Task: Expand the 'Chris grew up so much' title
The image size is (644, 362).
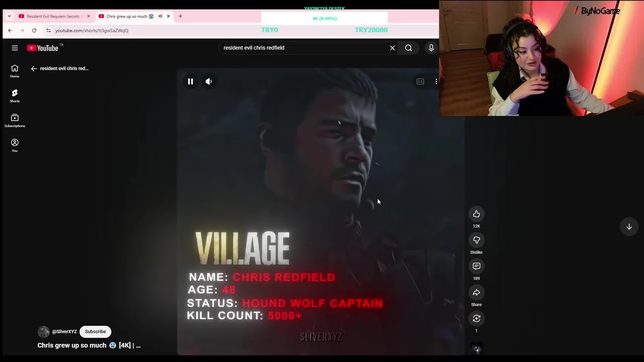Action: pos(89,345)
